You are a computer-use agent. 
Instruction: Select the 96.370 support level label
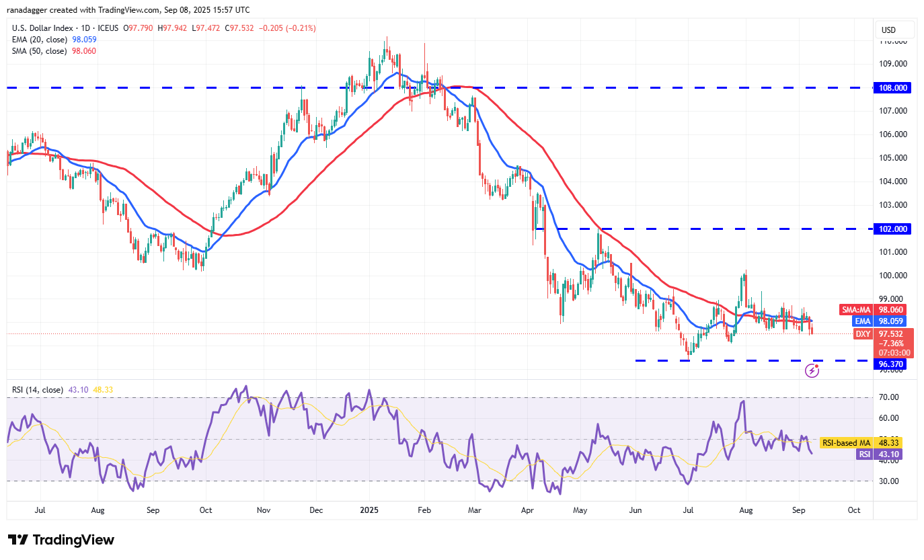pyautogui.click(x=891, y=364)
